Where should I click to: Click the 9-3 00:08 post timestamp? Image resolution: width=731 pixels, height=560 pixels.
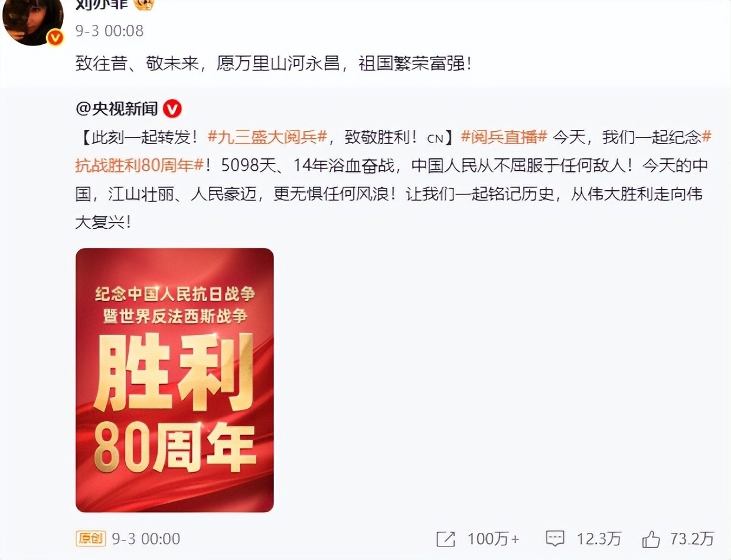point(109,31)
